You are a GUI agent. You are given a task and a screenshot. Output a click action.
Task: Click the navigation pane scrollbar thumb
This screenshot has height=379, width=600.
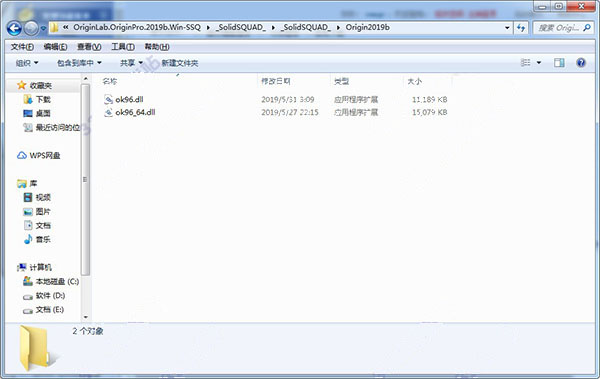coord(86,179)
